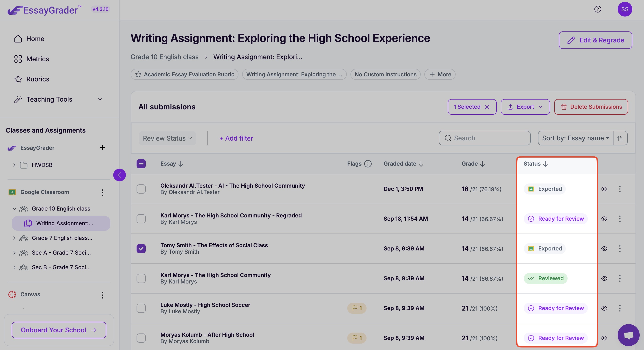
Task: Collapse sidebar with purple arrow button
Action: coord(119,175)
